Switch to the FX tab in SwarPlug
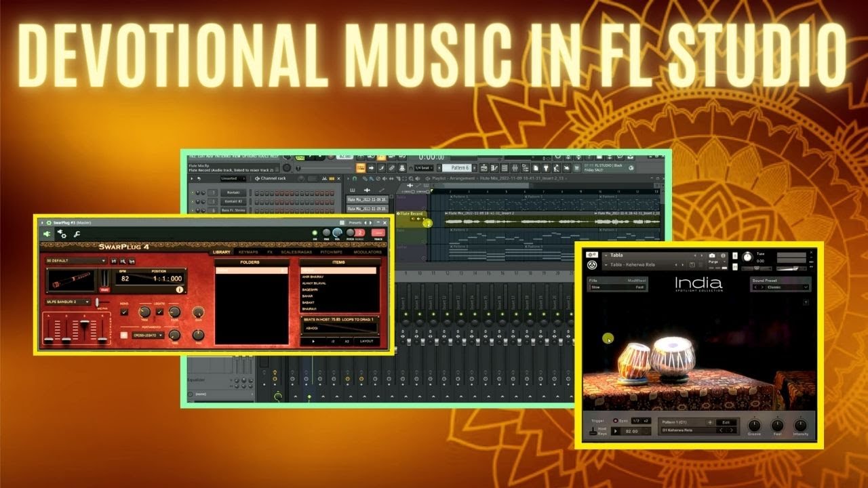Screen dimensions: 868x488 click(269, 252)
